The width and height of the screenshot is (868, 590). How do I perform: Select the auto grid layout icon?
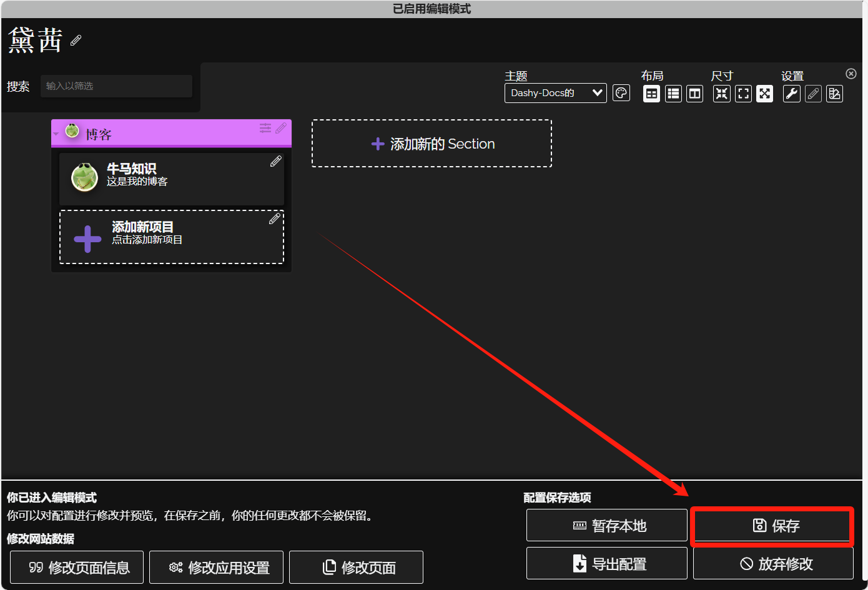(651, 94)
